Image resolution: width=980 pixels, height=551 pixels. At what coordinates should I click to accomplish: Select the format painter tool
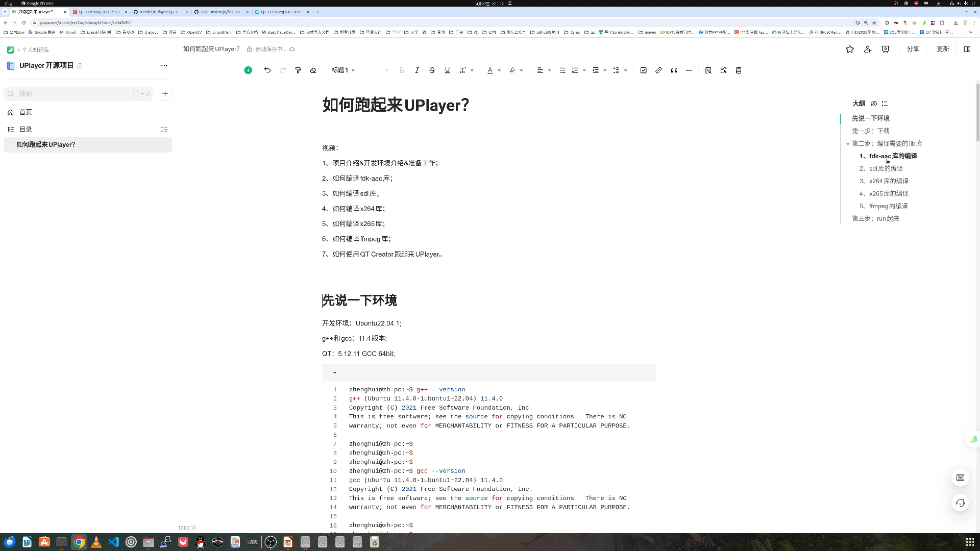click(x=298, y=70)
